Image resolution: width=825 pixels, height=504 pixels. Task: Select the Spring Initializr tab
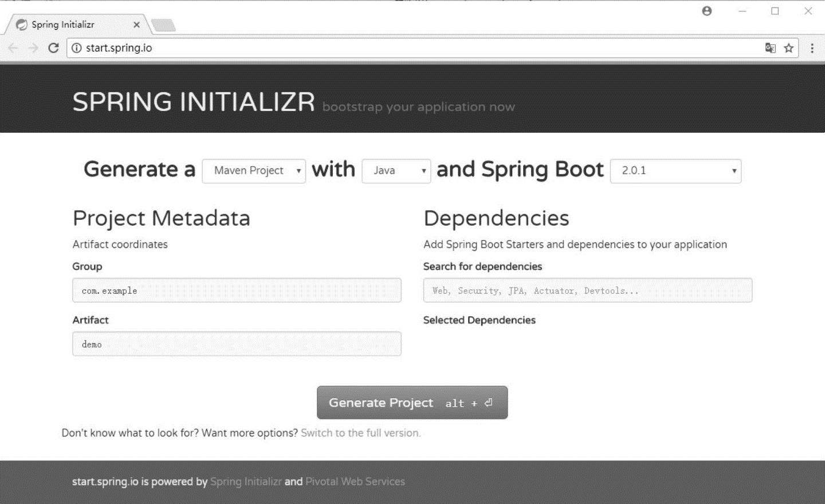(63, 25)
